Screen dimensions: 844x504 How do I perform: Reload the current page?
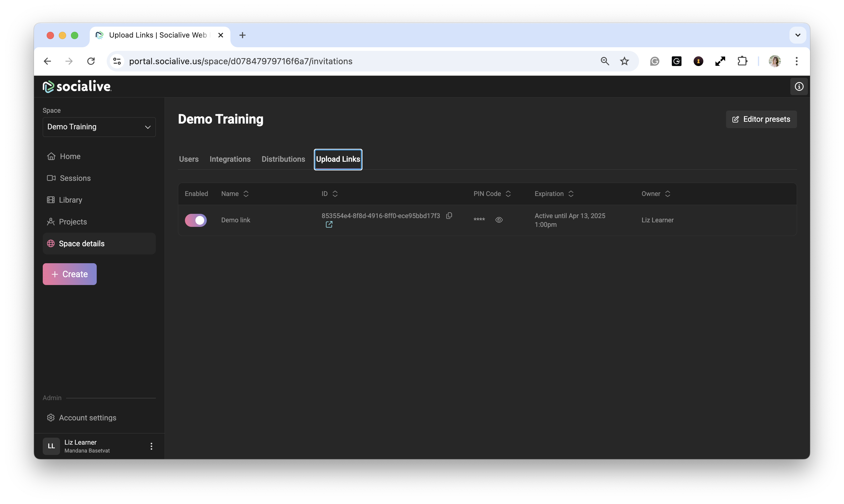click(x=91, y=61)
